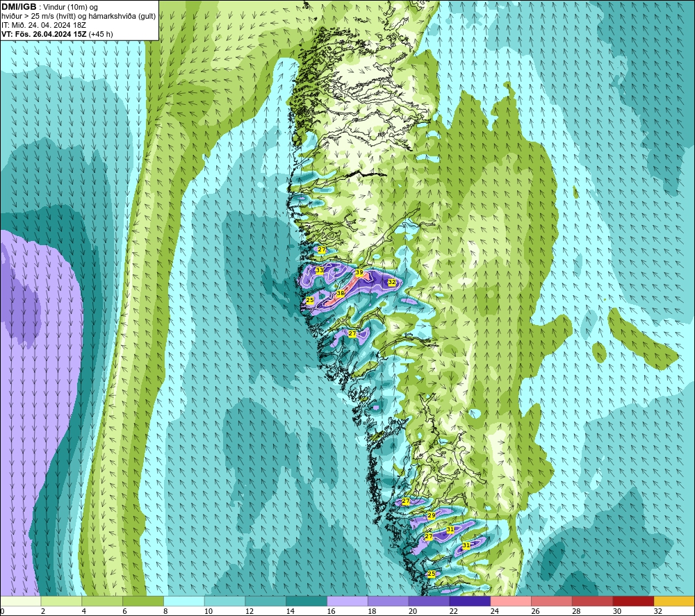Click the 'IT: Mið. 24. 04. 2024 18Z' line
This screenshot has width=695, height=616.
pos(43,25)
